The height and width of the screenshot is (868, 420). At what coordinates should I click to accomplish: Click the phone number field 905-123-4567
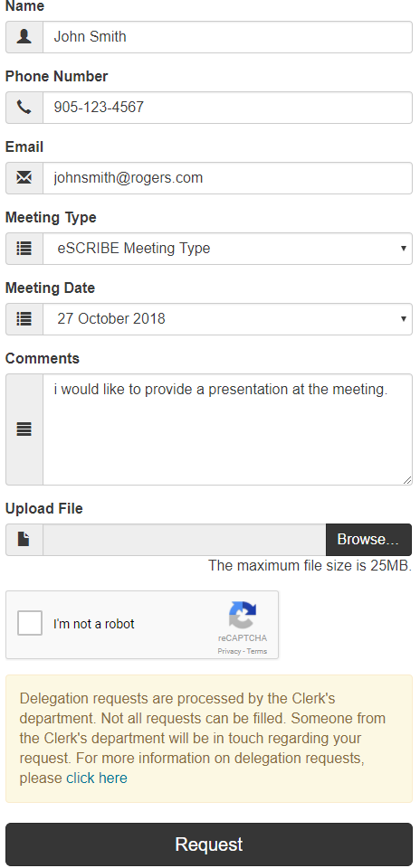point(228,108)
